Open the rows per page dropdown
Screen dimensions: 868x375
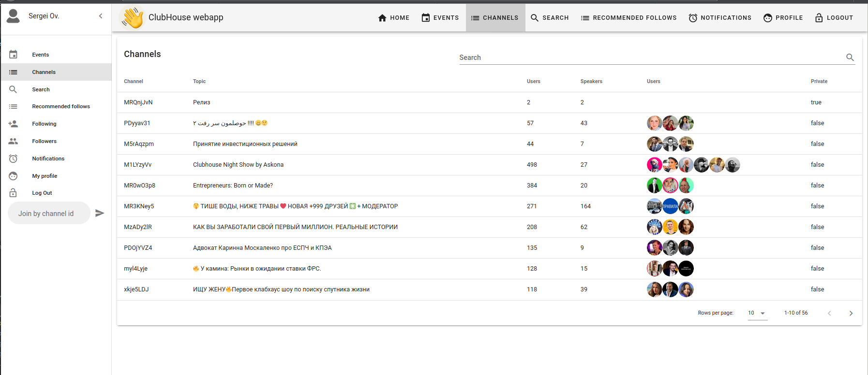pos(758,313)
